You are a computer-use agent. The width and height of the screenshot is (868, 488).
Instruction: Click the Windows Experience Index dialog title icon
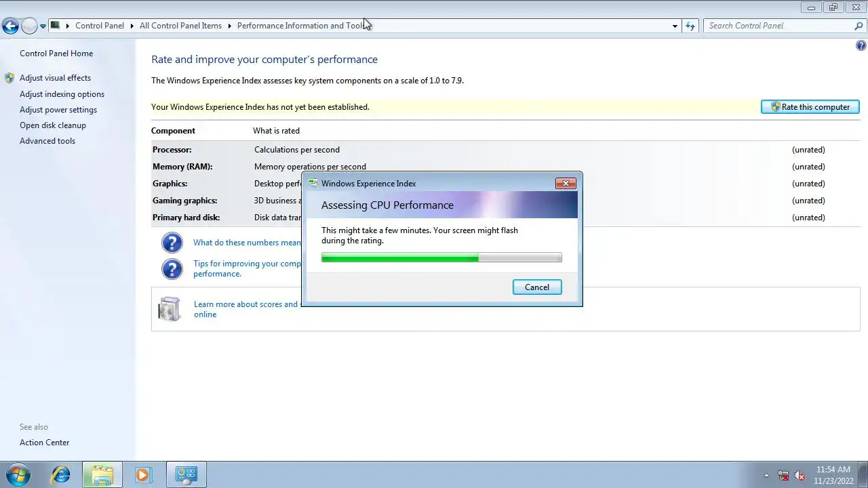point(313,184)
